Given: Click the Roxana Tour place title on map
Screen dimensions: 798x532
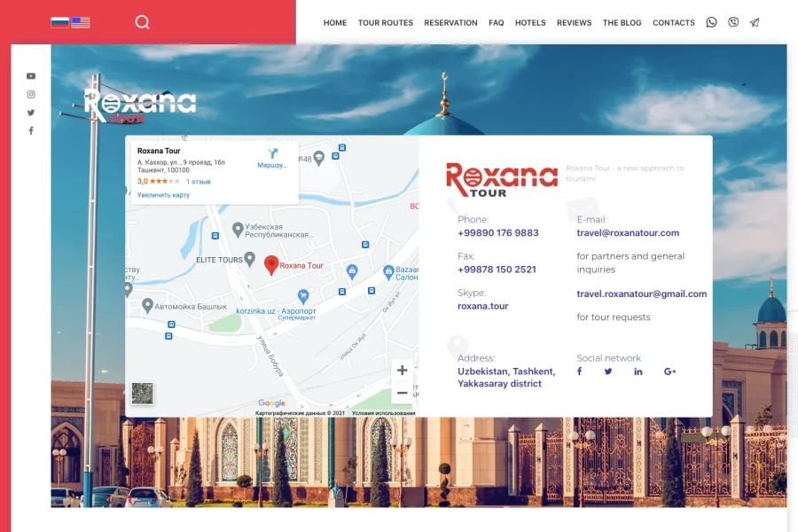Looking at the screenshot, I should point(159,151).
